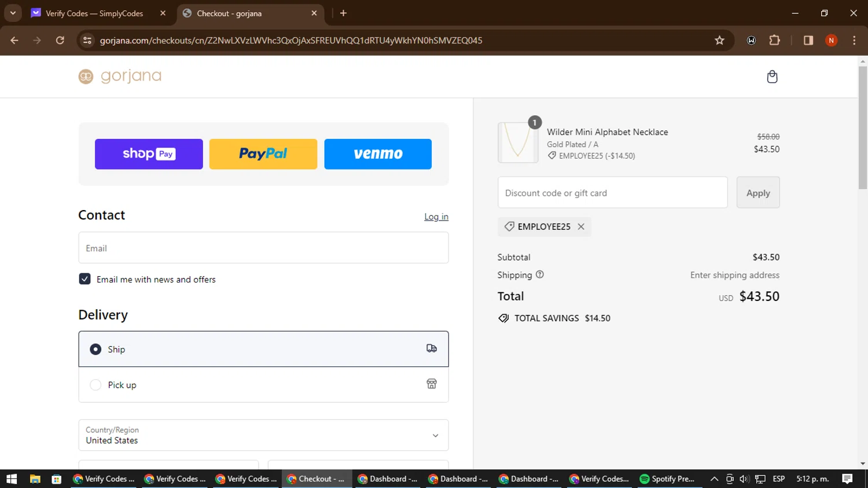868x488 pixels.
Task: Bookmark this page with the star icon
Action: (x=719, y=41)
